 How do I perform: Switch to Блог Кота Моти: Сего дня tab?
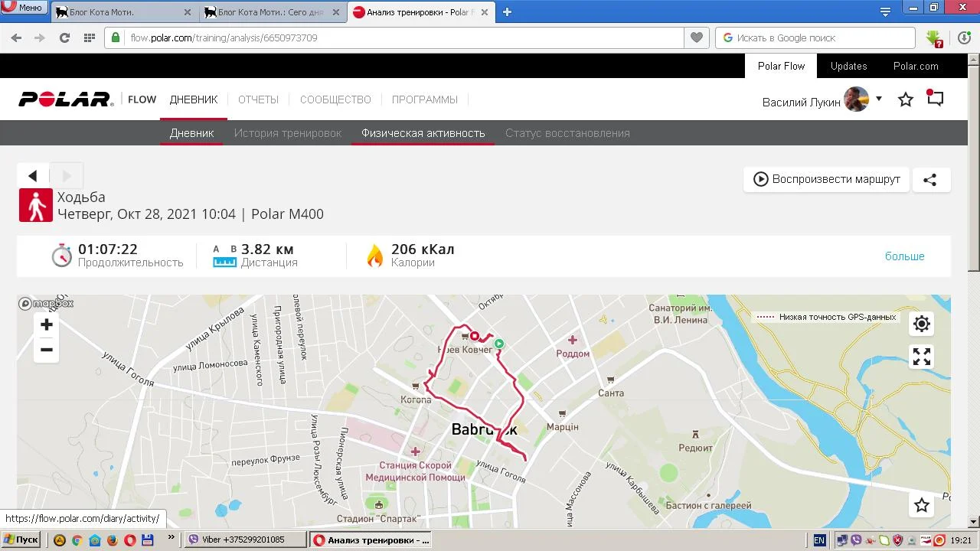pyautogui.click(x=273, y=12)
